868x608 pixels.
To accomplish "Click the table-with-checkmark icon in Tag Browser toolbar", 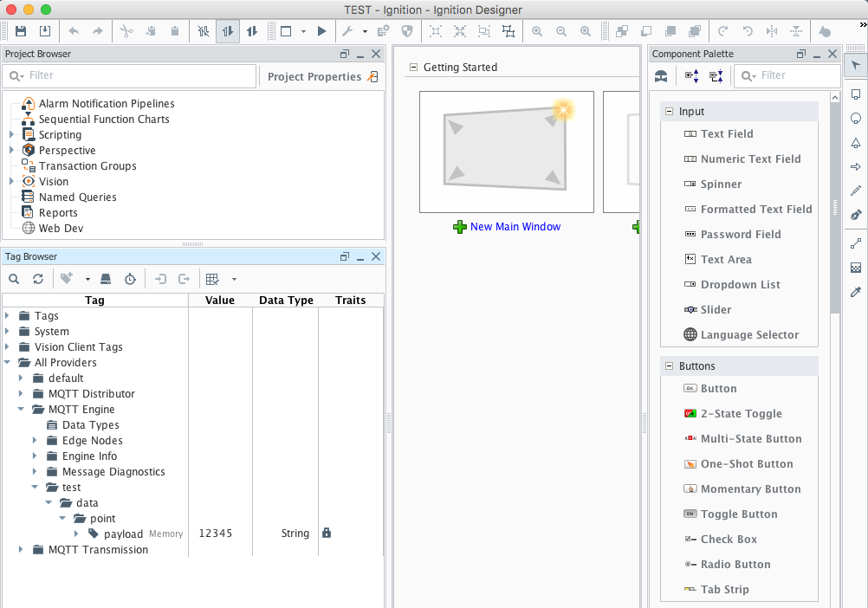I will (212, 280).
